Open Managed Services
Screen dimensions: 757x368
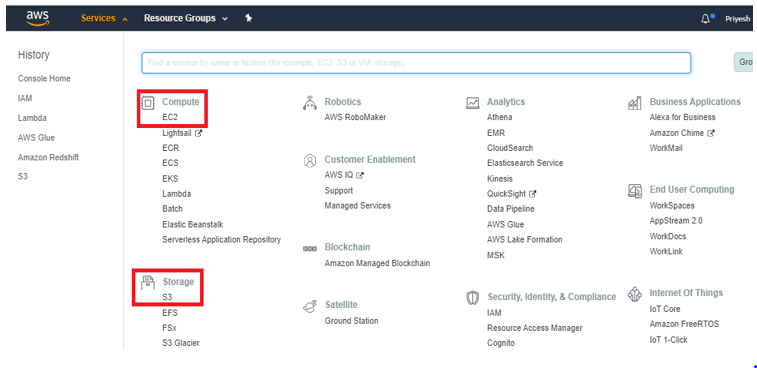[358, 206]
